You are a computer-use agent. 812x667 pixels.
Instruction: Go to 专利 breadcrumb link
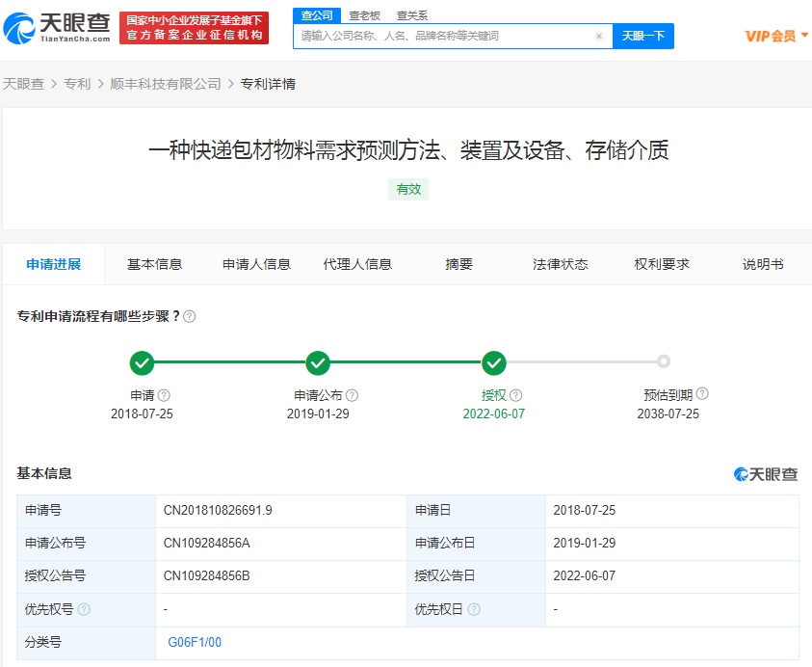(x=77, y=84)
